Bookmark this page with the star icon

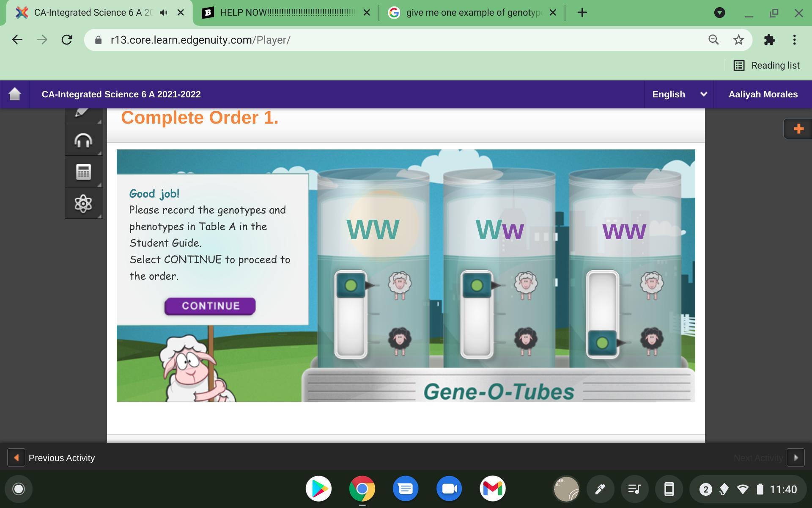point(738,40)
